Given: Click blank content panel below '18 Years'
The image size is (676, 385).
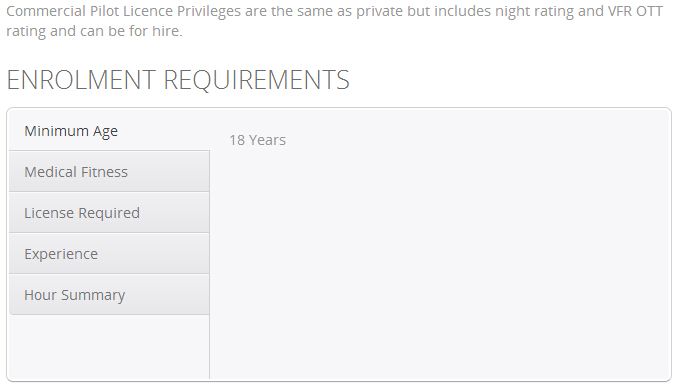Looking at the screenshot, I should tap(440, 263).
